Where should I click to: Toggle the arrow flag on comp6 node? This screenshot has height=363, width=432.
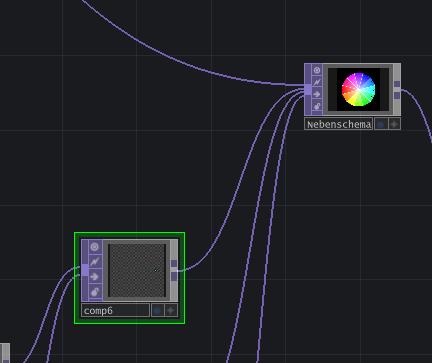click(95, 277)
